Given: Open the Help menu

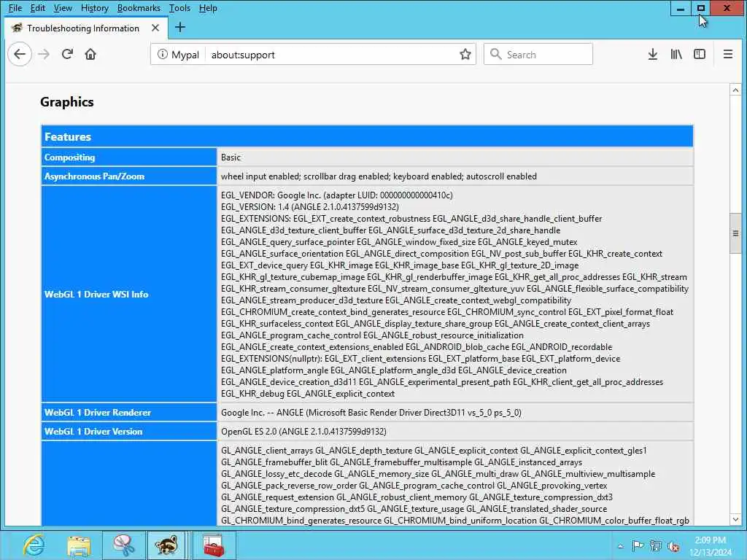Looking at the screenshot, I should pyautogui.click(x=208, y=7).
